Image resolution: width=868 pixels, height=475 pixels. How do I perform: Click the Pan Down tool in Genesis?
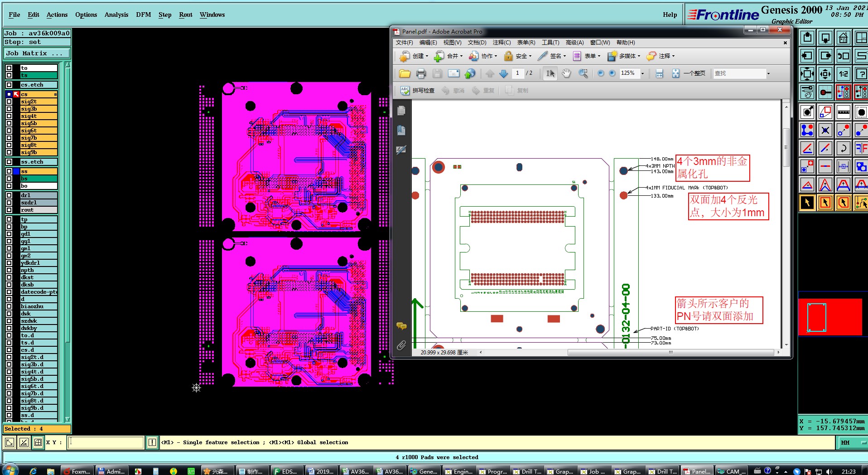click(825, 38)
